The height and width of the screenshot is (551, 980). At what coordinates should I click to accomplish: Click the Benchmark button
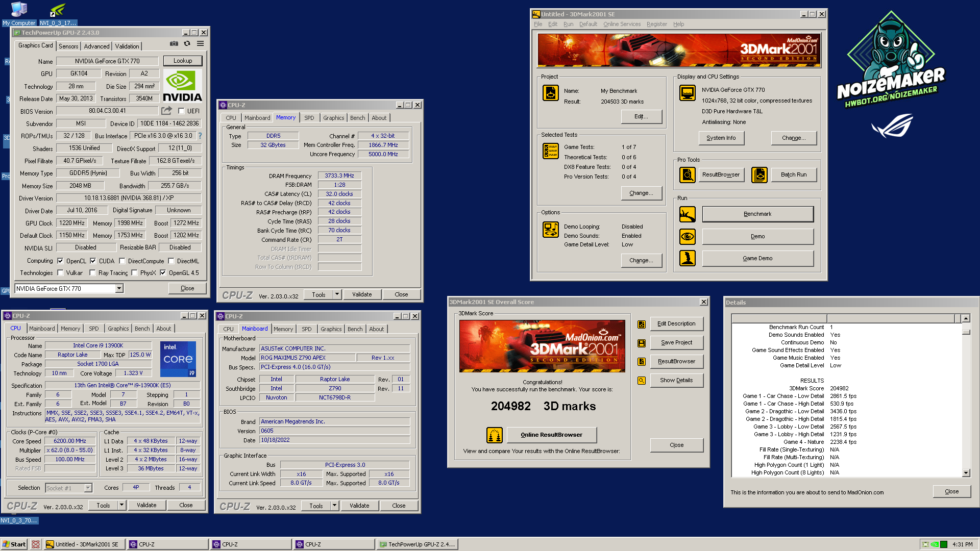(758, 214)
